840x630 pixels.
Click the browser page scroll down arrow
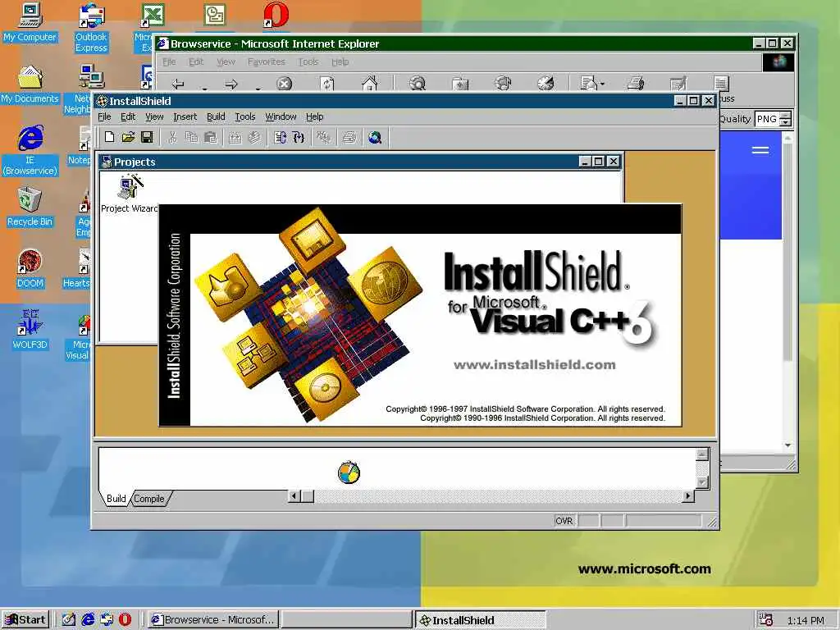point(787,445)
